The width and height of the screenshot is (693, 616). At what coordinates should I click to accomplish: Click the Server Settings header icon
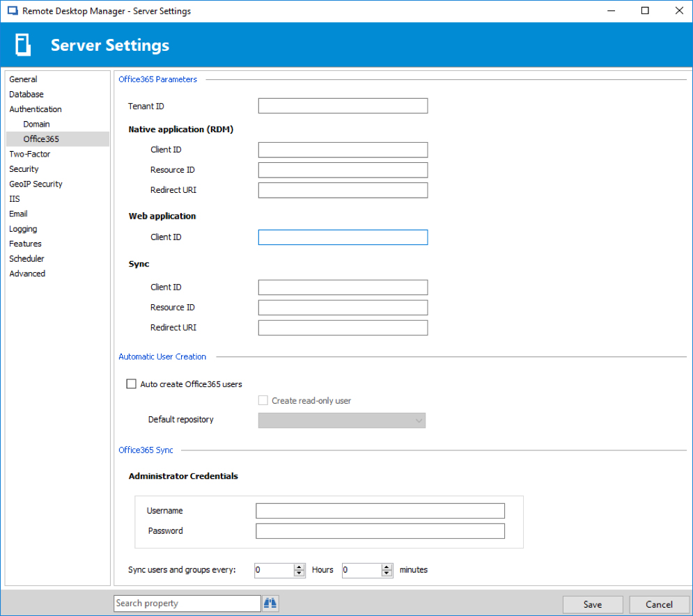pyautogui.click(x=24, y=45)
